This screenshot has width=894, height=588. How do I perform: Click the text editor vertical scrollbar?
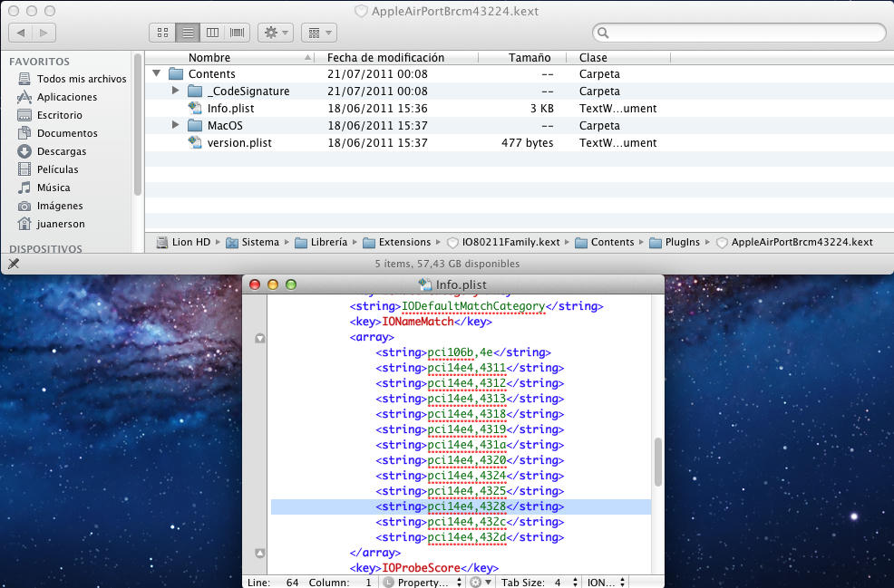click(x=657, y=462)
